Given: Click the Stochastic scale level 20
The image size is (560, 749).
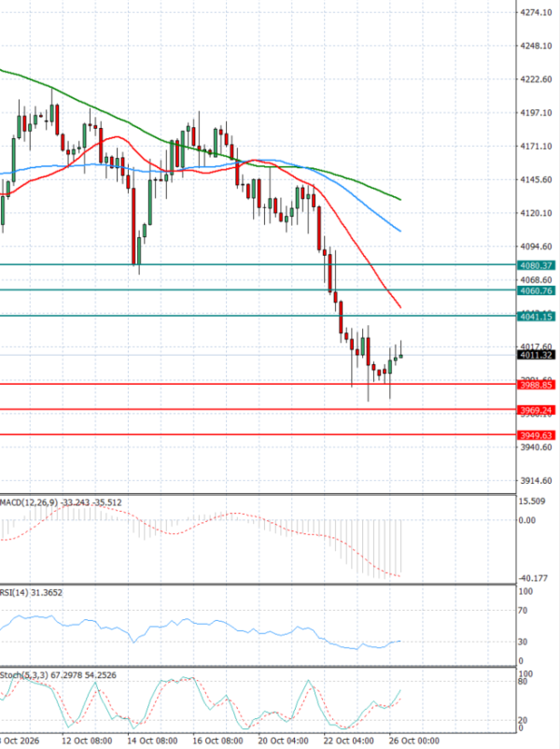Looking at the screenshot, I should (523, 720).
